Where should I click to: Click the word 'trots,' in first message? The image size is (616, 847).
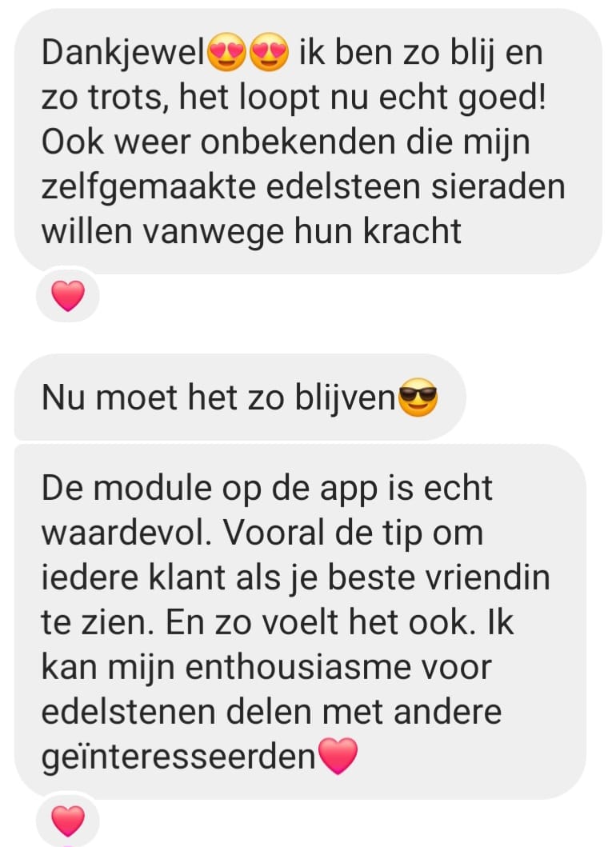pyautogui.click(x=127, y=98)
